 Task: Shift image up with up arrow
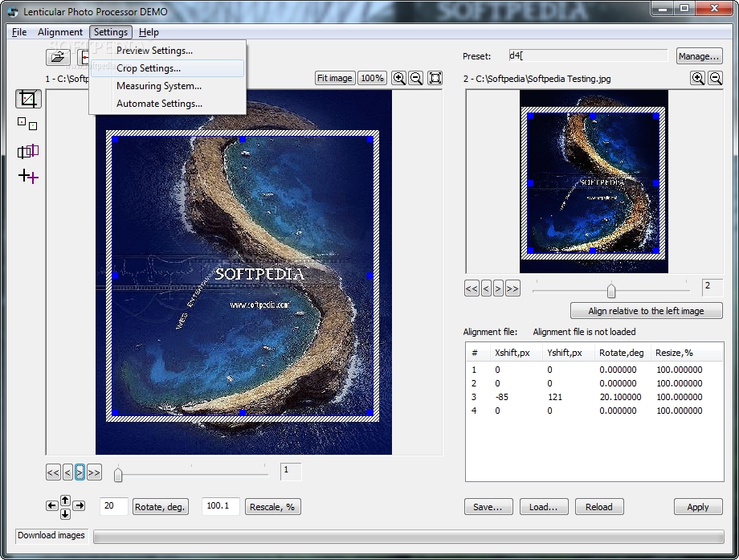65,499
